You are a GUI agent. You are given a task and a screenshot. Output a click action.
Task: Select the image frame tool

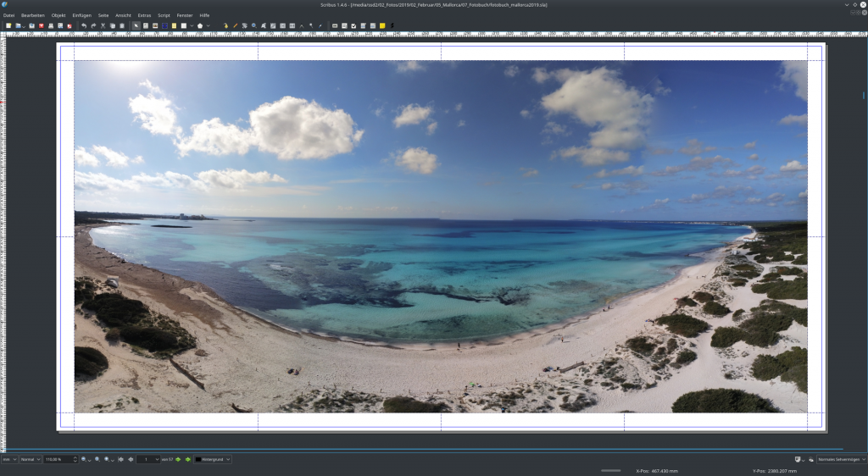(x=154, y=26)
